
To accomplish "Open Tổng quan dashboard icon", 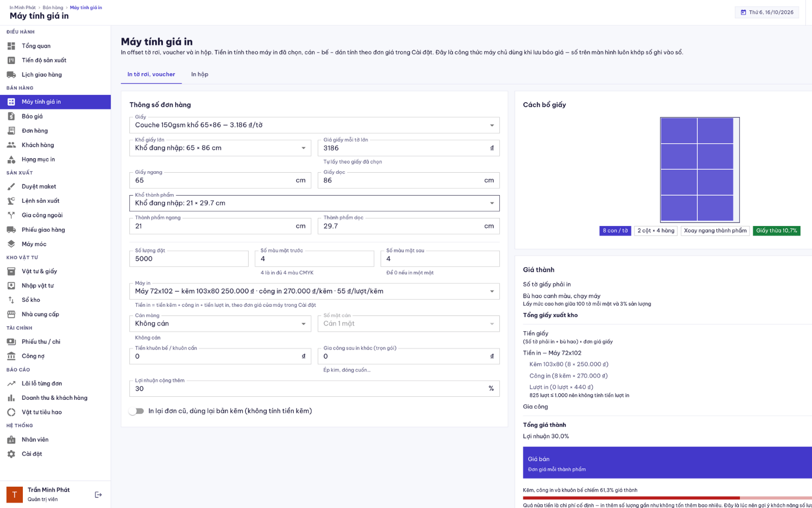I will [11, 46].
